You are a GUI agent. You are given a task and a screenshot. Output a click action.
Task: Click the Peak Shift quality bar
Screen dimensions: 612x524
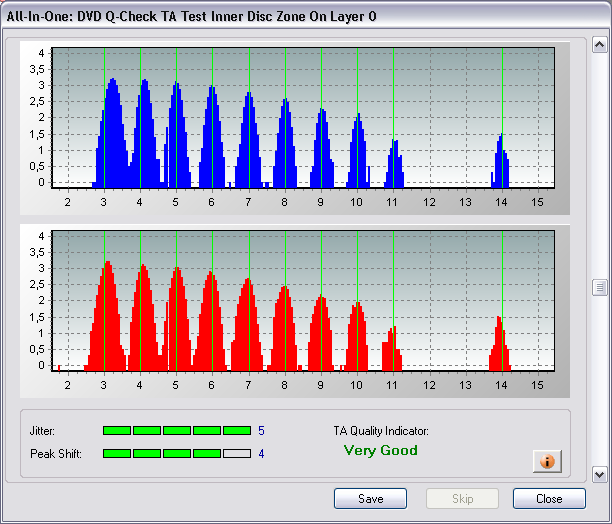[x=177, y=453]
